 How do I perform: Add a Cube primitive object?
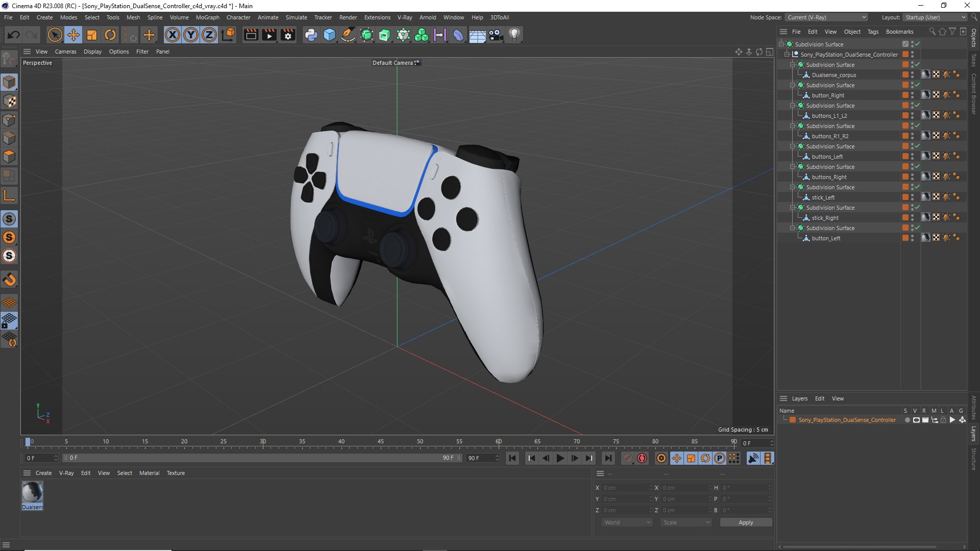pos(330,35)
